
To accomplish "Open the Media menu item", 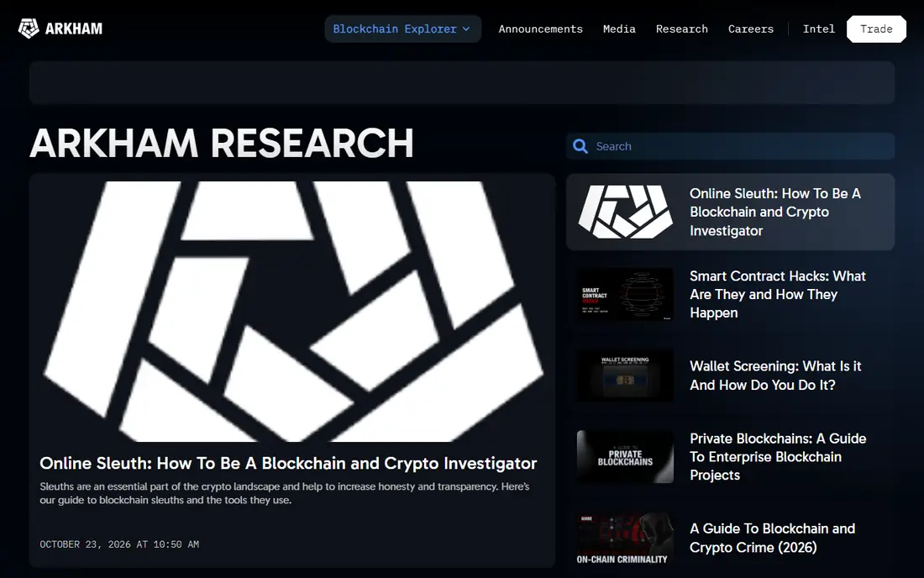I will click(x=619, y=29).
